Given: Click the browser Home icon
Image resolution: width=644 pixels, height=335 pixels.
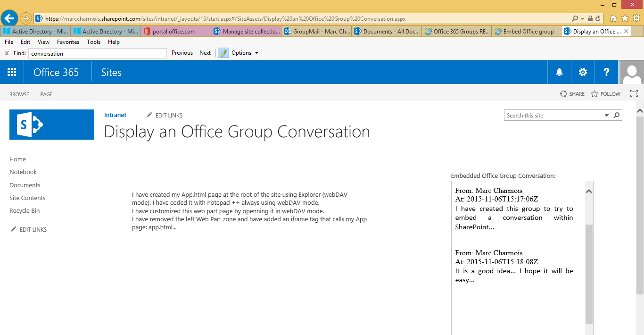Looking at the screenshot, I should pos(613,18).
